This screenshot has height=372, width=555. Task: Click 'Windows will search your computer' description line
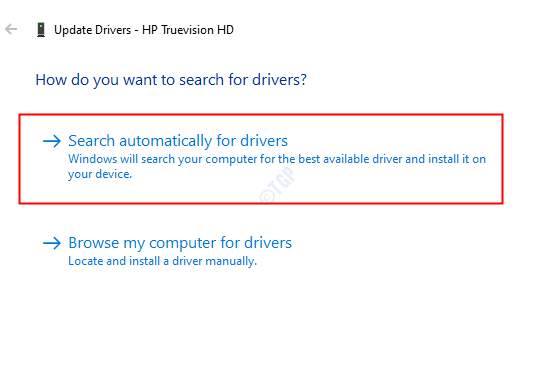pyautogui.click(x=277, y=159)
